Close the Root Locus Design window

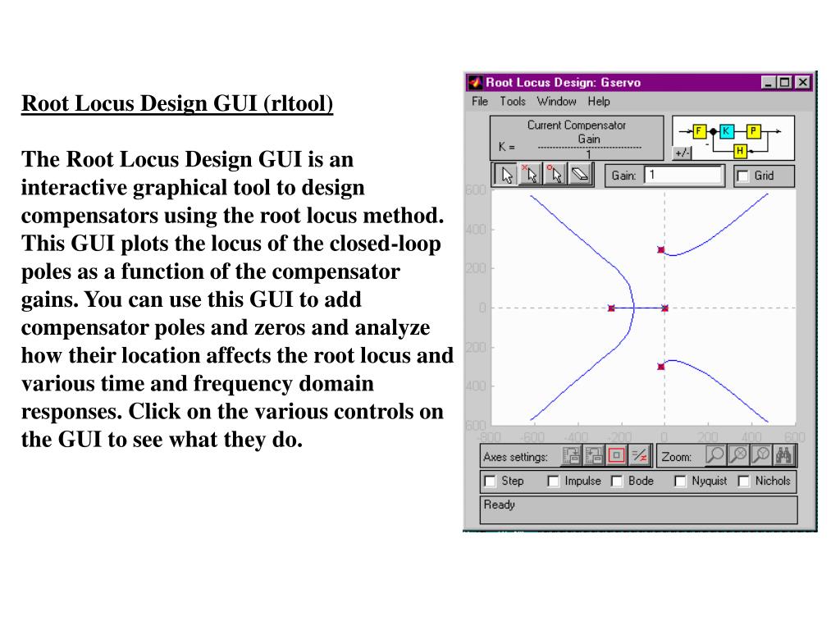802,83
